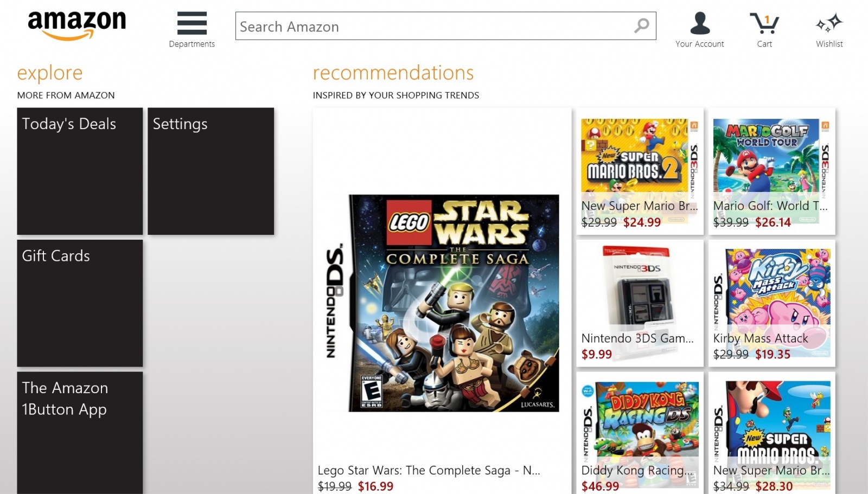The image size is (868, 494).
Task: Open Lego Star Wars Complete Saga cover
Action: pos(453,303)
